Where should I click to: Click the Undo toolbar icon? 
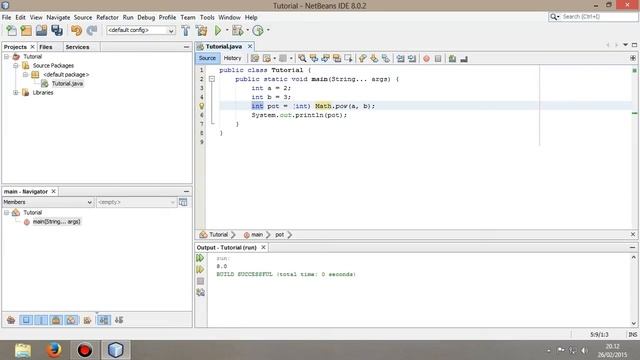[x=76, y=30]
